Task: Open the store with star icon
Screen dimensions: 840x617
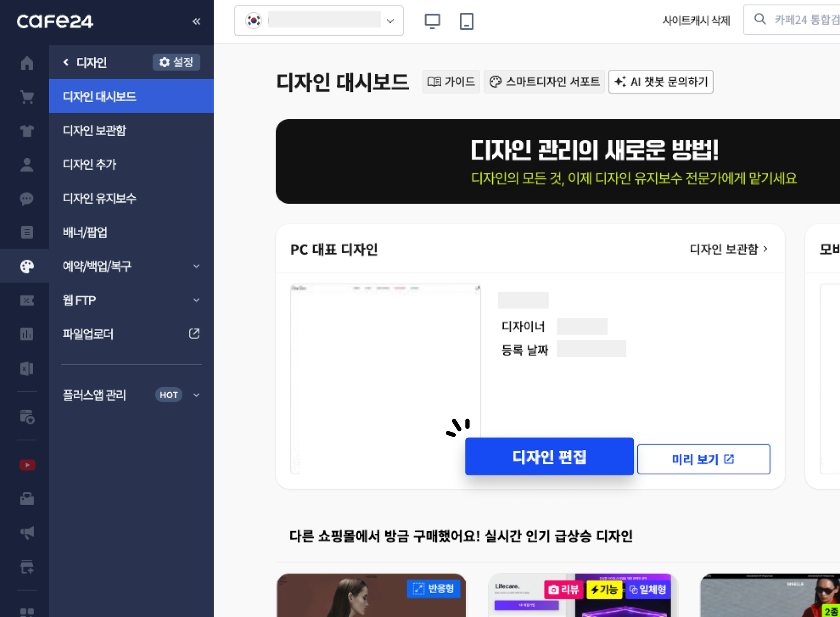Action: point(27,417)
